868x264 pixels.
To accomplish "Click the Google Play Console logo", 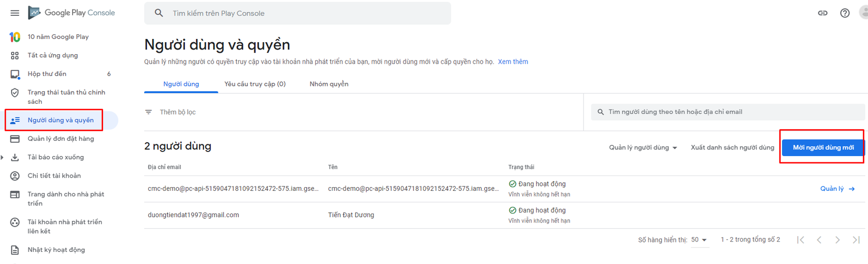I will click(72, 13).
